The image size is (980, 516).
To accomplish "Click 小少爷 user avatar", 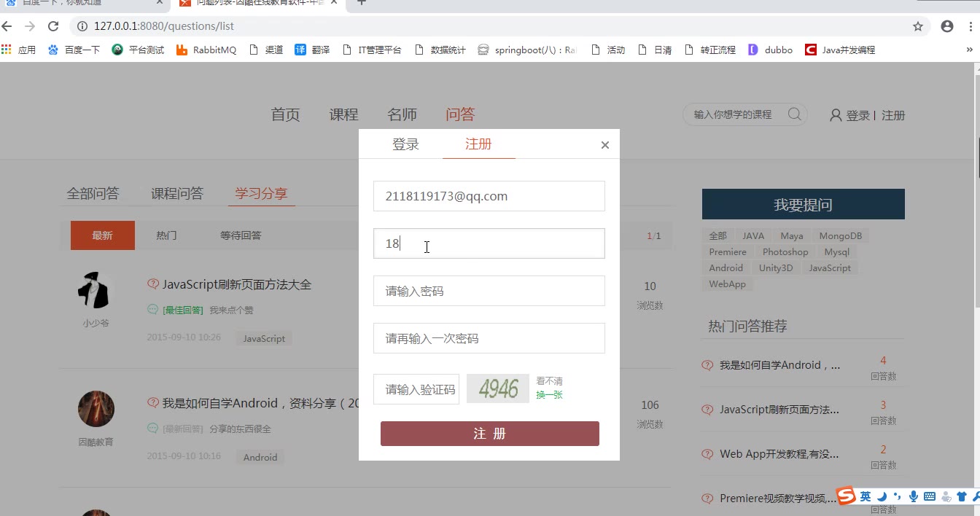I will (96, 289).
